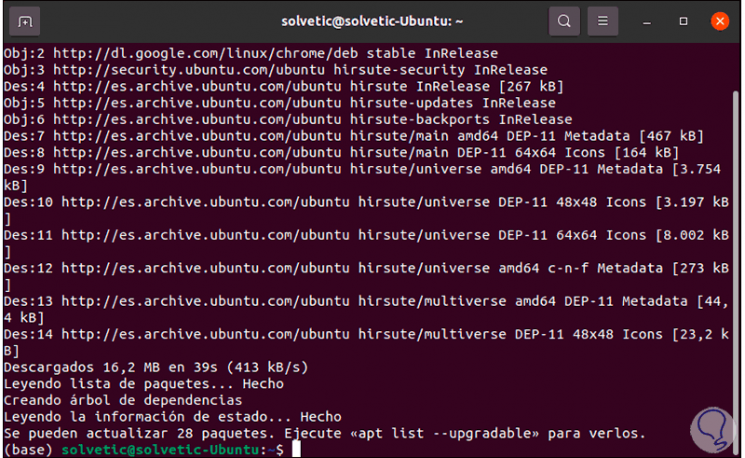Click the Obj:5 hirsute-updates InRelease line

point(280,103)
